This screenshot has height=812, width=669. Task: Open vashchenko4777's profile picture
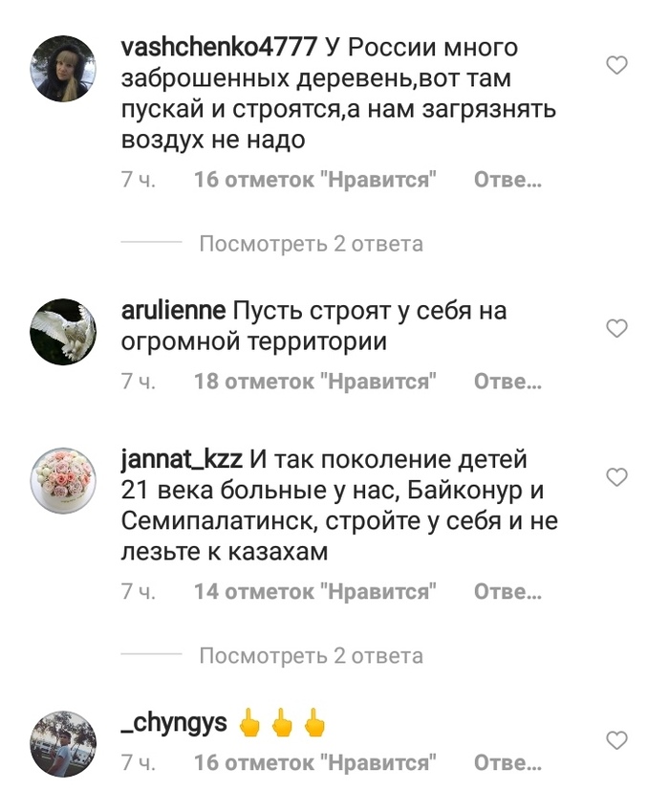pyautogui.click(x=63, y=68)
